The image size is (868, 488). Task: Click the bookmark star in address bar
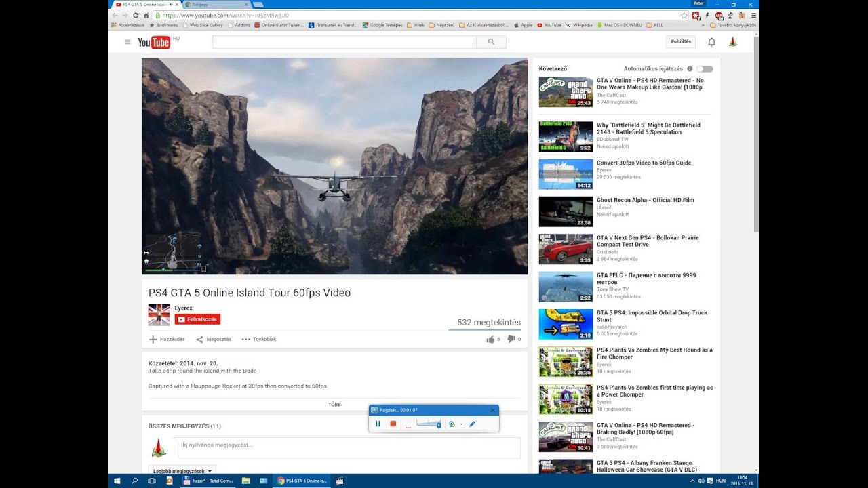point(684,15)
